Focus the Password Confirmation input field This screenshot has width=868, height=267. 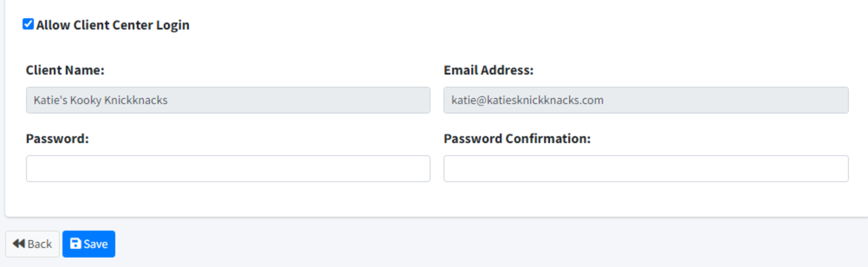coord(646,168)
